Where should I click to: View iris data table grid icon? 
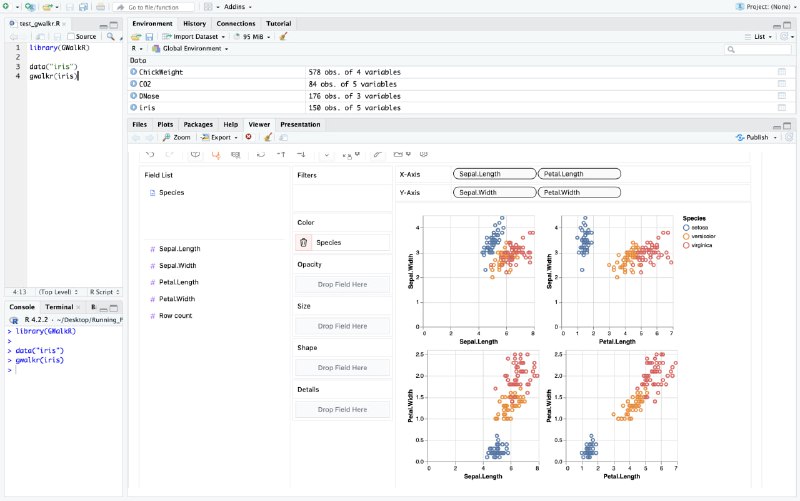783,107
